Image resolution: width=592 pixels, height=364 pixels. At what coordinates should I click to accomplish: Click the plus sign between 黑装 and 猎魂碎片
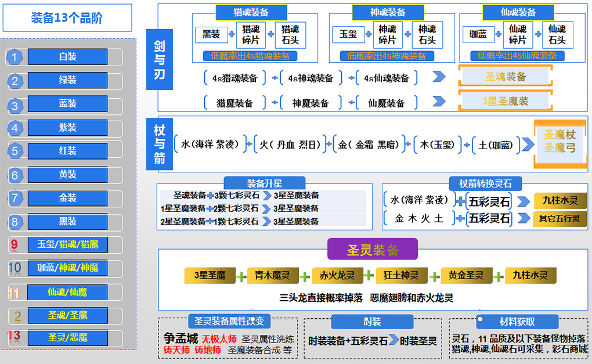tap(232, 34)
